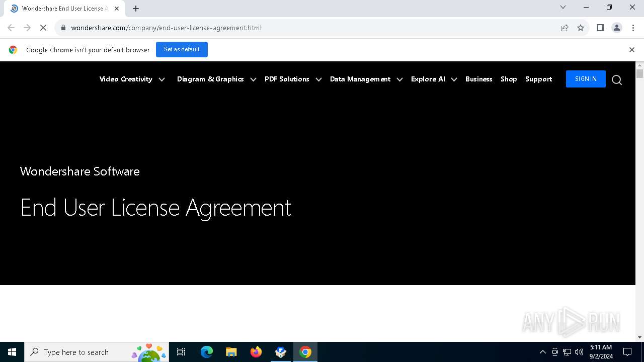Click the scrollbar down arrow
Image resolution: width=644 pixels, height=362 pixels.
[x=640, y=337]
